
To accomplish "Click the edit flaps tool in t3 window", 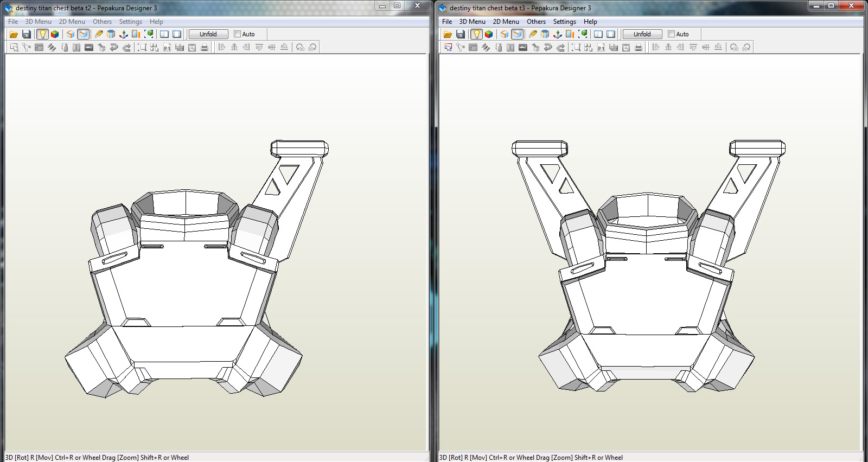I will click(x=486, y=47).
